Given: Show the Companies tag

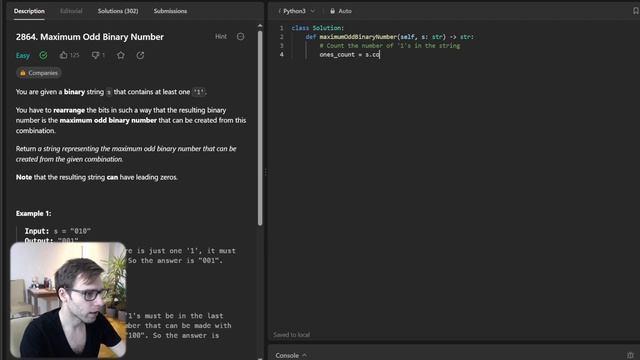Looking at the screenshot, I should click(x=39, y=73).
